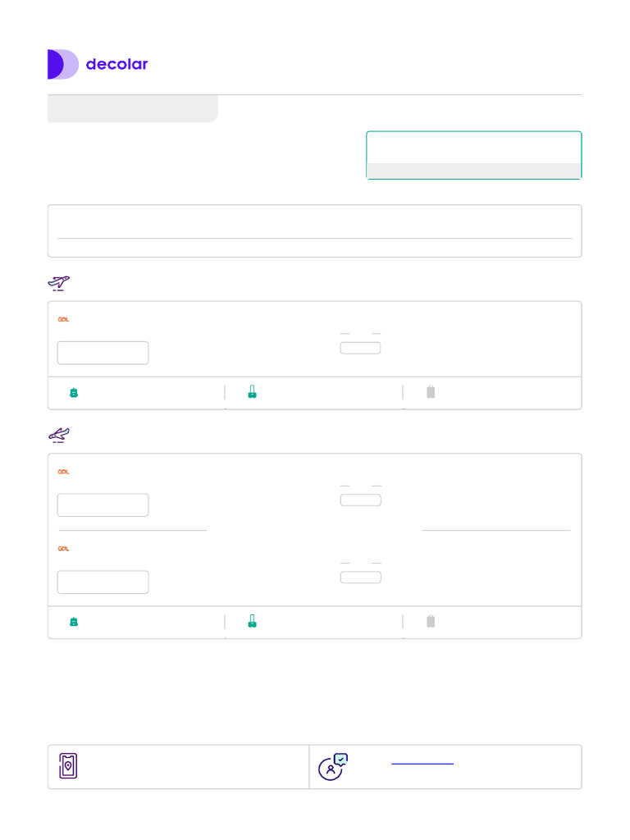This screenshot has width=630, height=840.
Task: Click the small center box in the outbound card
Action: 360,348
